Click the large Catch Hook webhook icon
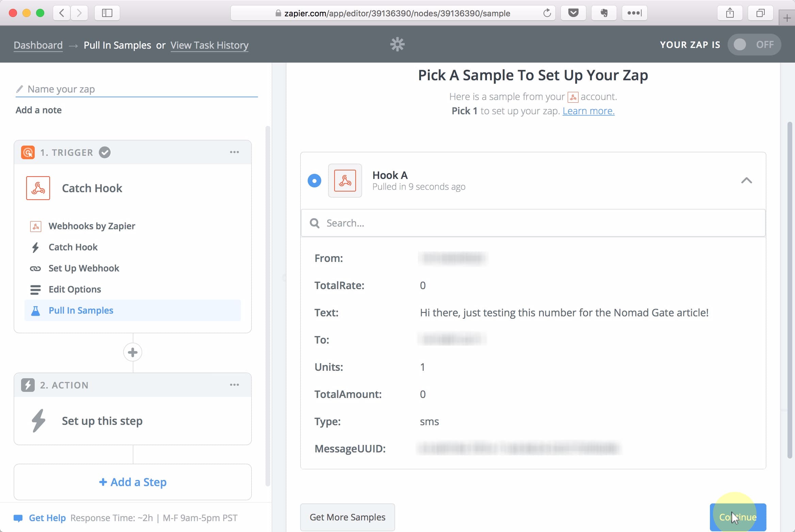This screenshot has width=795, height=532. pyautogui.click(x=38, y=188)
